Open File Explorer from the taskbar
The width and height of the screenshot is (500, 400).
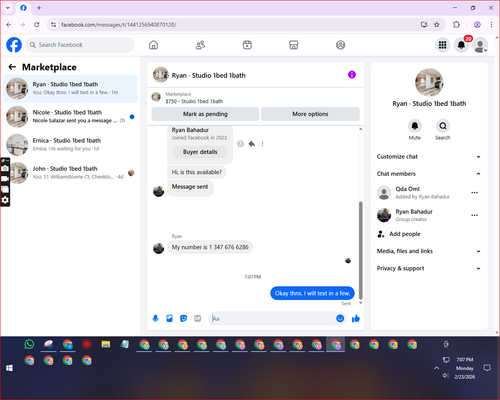click(106, 344)
